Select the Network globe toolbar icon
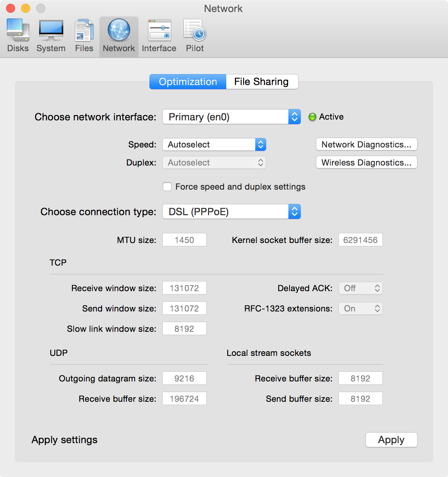Image resolution: width=448 pixels, height=477 pixels. 119,30
